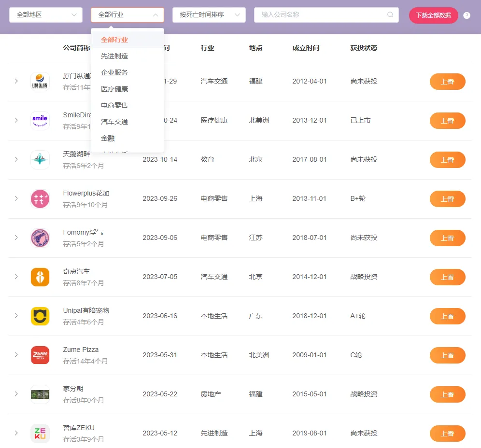Select 先进制造 from industry menu
Screen dimensions: 481x448
point(115,56)
